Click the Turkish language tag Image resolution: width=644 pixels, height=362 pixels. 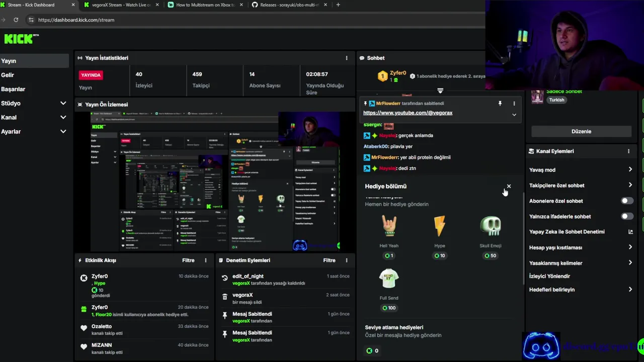pos(556,100)
